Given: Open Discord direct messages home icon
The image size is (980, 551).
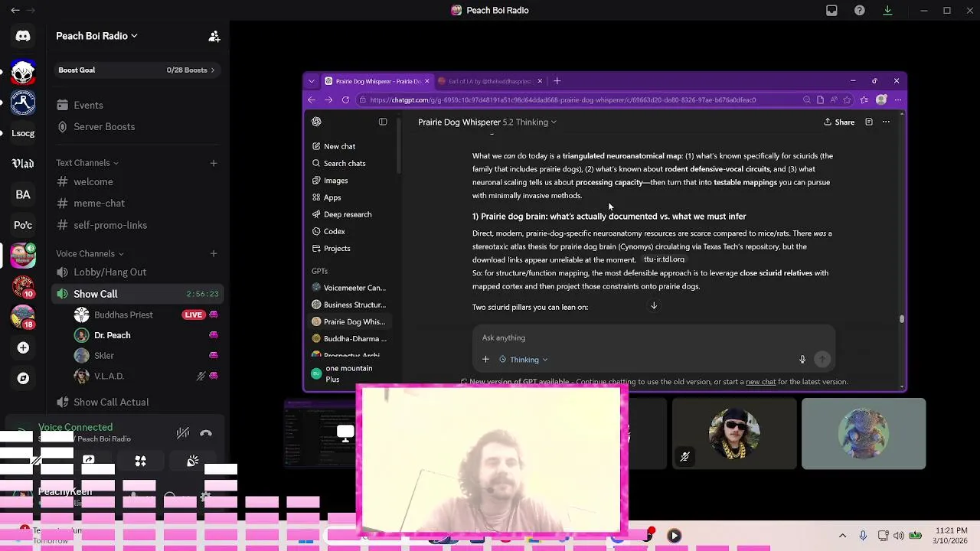Looking at the screenshot, I should pyautogui.click(x=23, y=36).
